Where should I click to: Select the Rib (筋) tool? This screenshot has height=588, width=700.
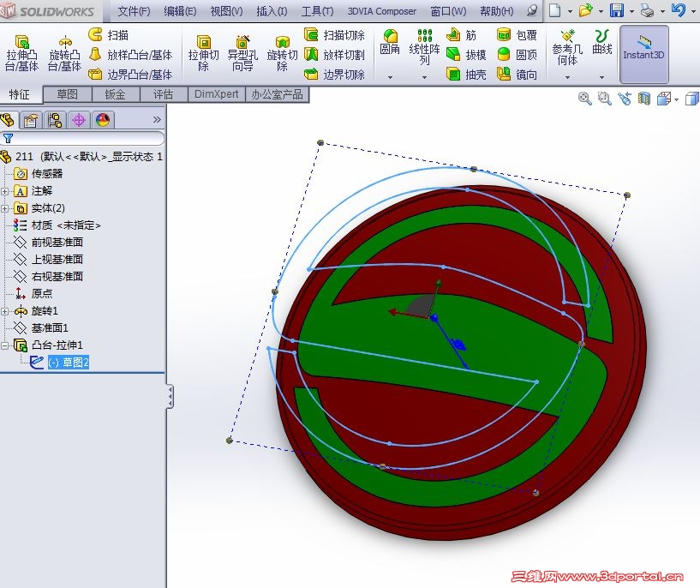click(461, 35)
